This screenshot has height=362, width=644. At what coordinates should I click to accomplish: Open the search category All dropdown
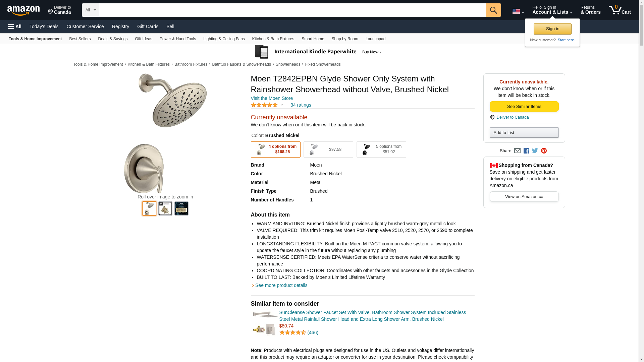[90, 10]
